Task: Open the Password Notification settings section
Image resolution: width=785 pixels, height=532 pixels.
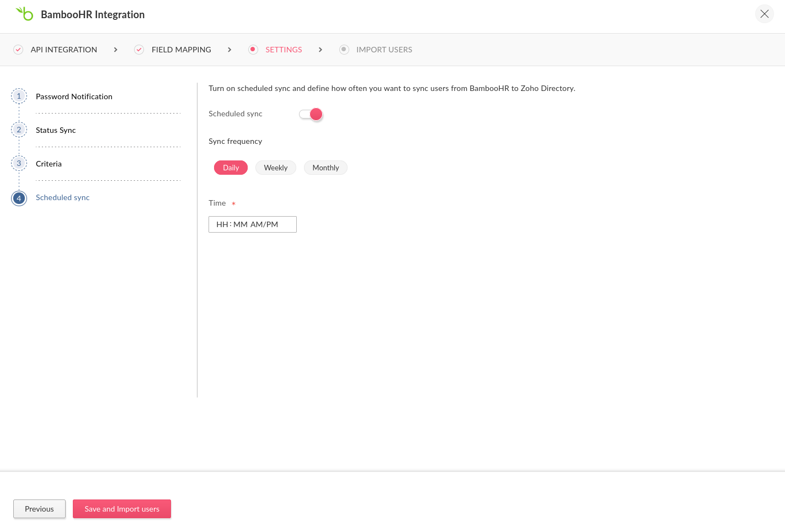Action: click(x=74, y=96)
